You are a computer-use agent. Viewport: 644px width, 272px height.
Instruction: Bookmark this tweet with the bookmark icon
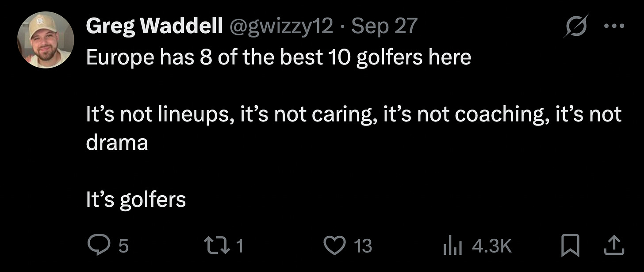coord(571,246)
